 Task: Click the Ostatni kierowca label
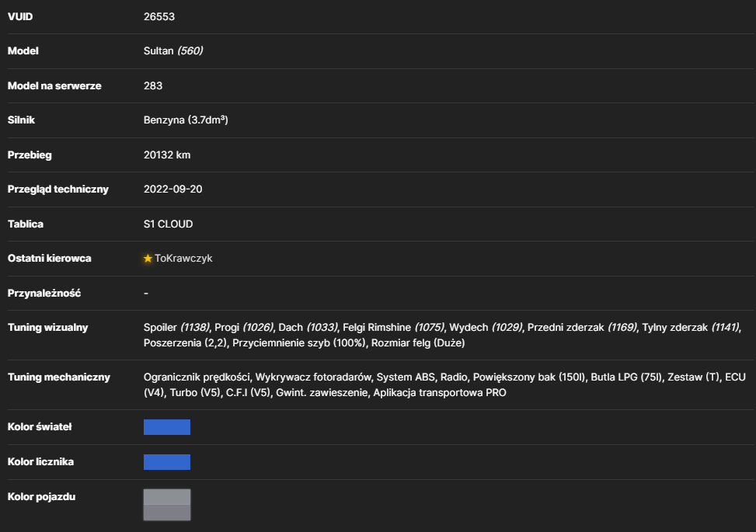[x=49, y=259]
